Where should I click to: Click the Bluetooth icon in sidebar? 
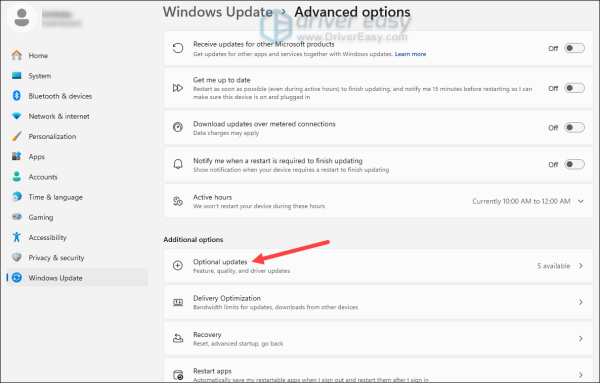(16, 96)
